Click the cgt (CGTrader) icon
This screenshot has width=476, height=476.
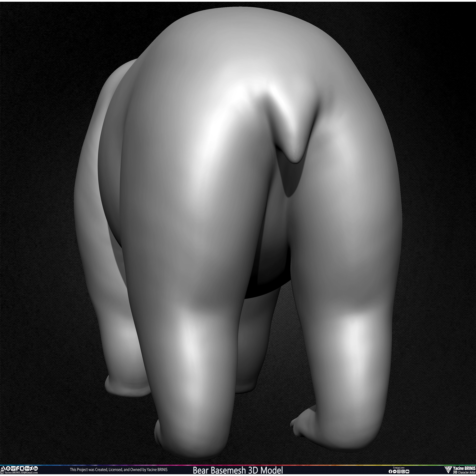point(13,468)
